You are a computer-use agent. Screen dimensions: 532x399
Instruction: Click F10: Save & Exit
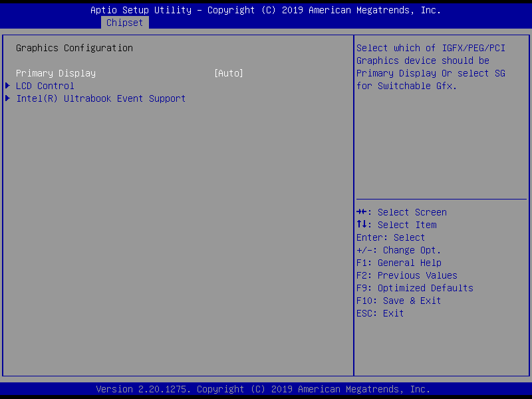[x=398, y=301]
